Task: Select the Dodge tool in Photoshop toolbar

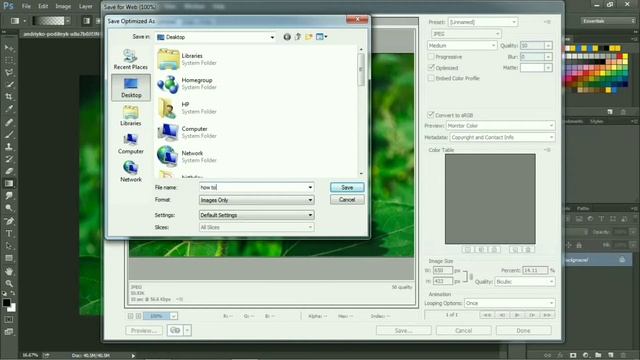Action: [x=9, y=208]
